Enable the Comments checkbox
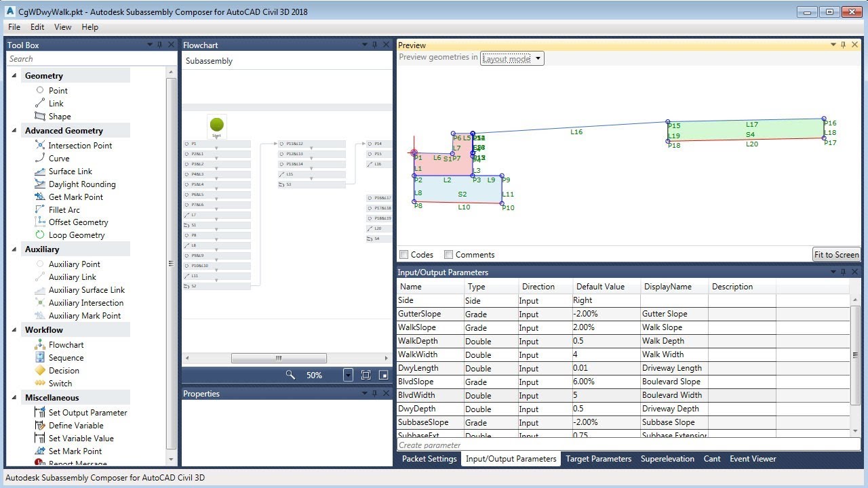Viewport: 868px width, 488px height. click(x=448, y=255)
